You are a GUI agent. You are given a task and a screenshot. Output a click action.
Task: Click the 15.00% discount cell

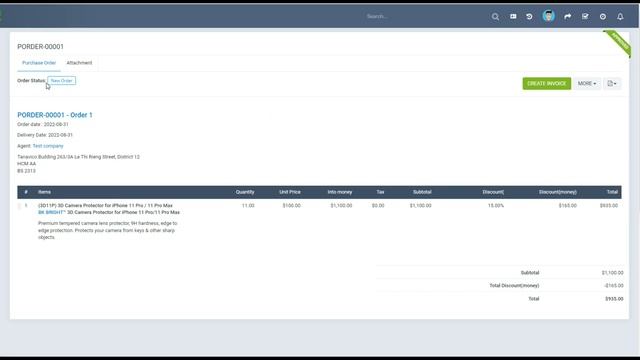point(496,206)
